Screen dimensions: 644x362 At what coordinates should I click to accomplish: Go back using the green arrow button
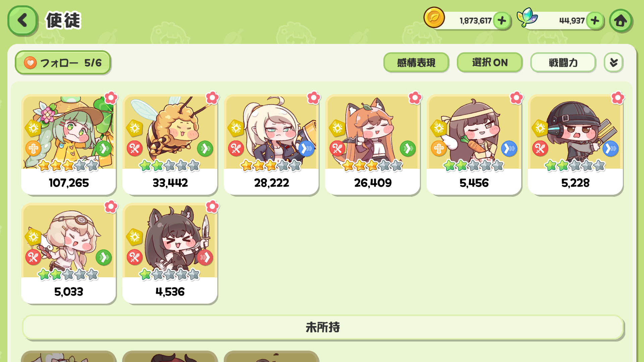(x=22, y=20)
